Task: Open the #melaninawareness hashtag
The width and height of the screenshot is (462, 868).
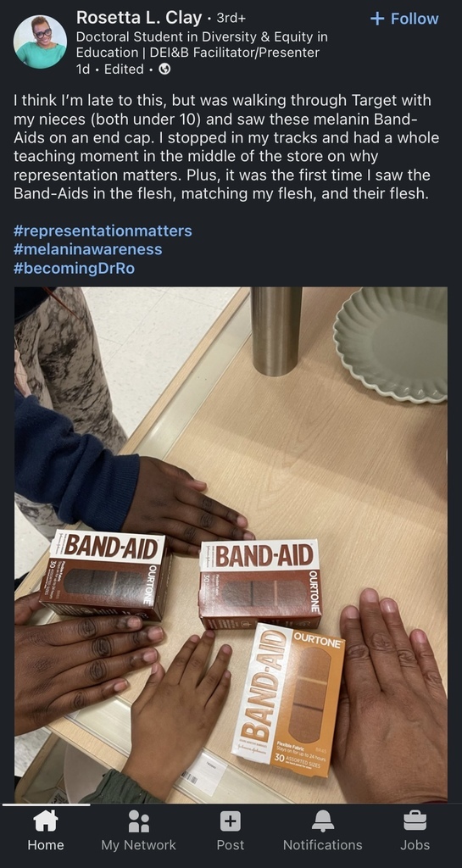Action: (x=88, y=249)
